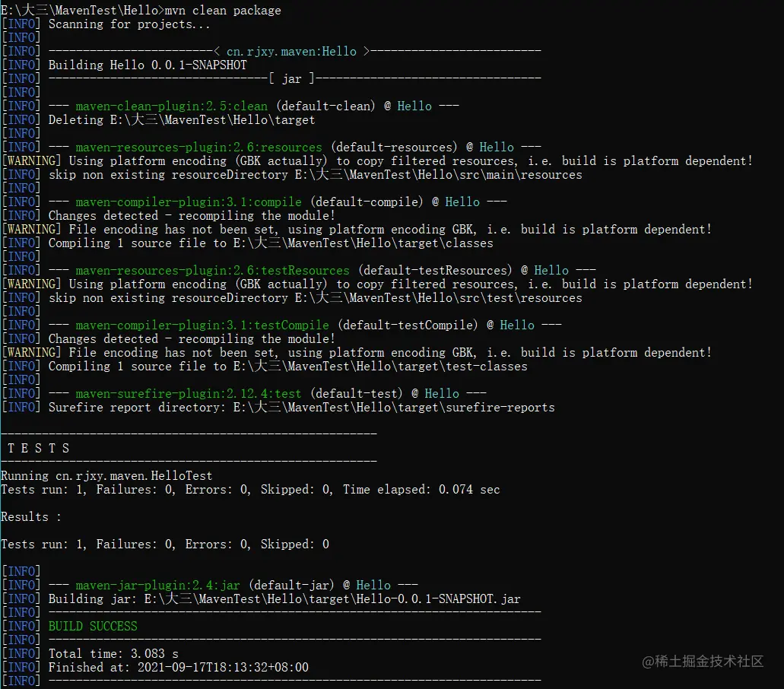
Task: Select 'maven-compiler-plugin:3.1:compile' text
Action: tap(189, 202)
